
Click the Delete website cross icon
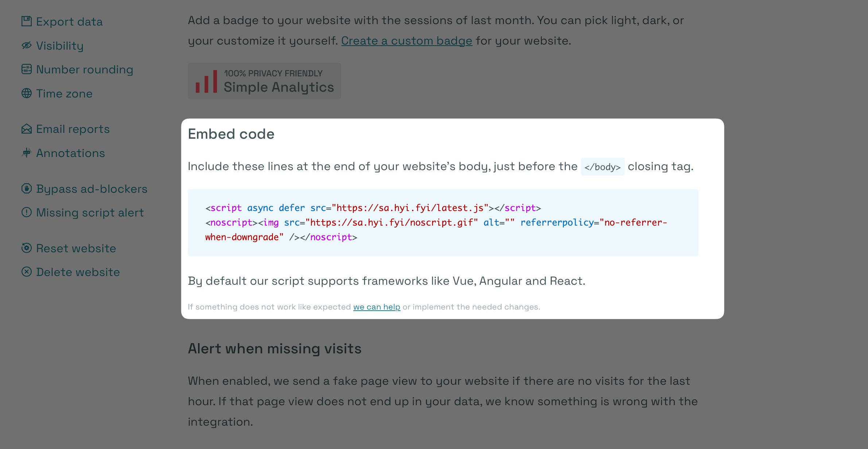coord(27,272)
